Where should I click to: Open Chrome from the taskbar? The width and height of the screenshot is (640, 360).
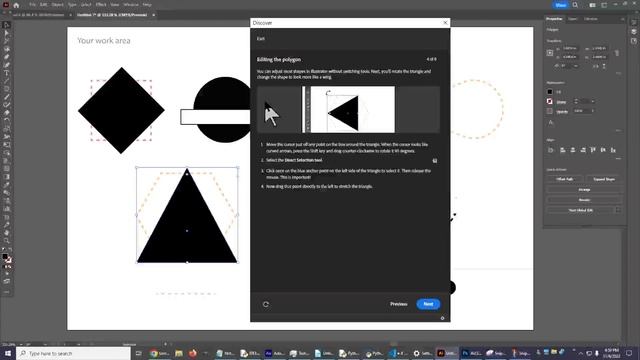(153, 353)
